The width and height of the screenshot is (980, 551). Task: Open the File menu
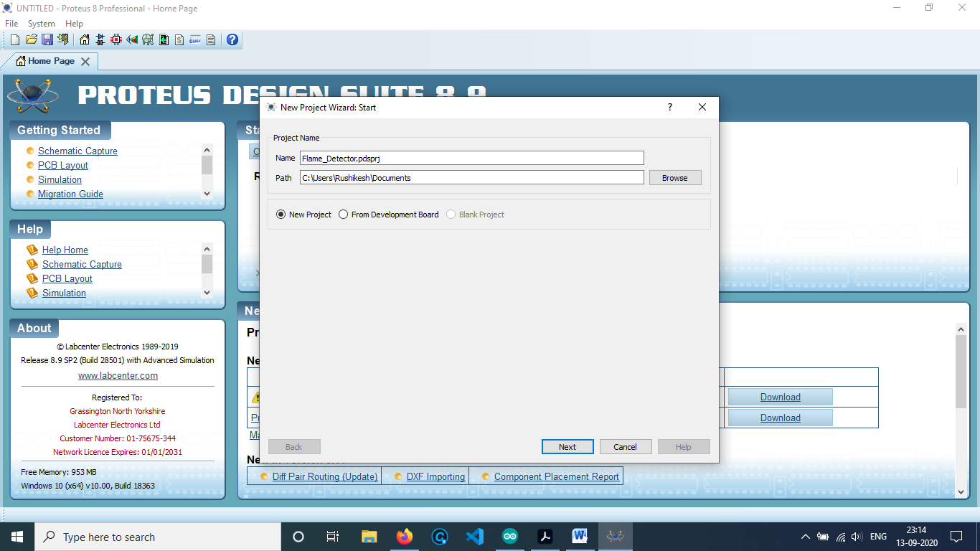pos(11,24)
